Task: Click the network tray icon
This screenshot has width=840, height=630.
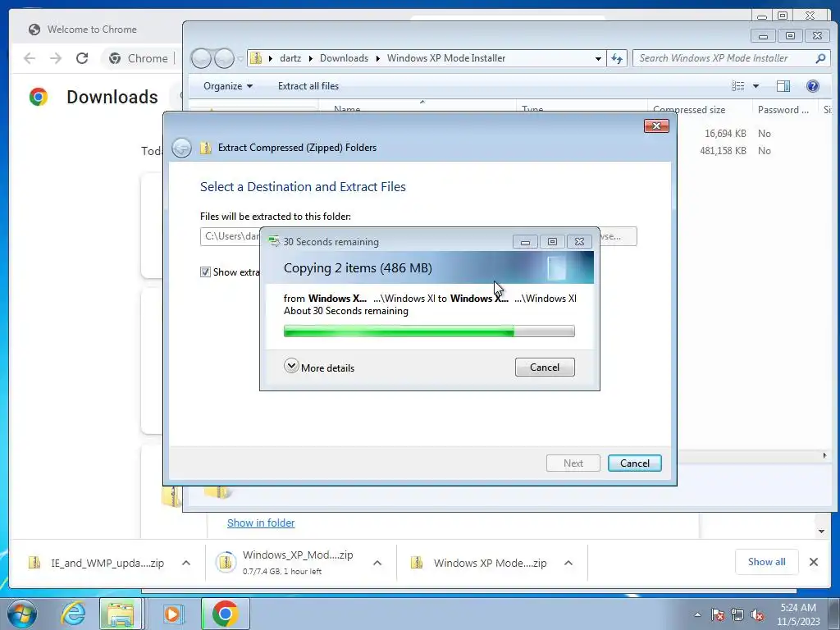Action: 737,614
